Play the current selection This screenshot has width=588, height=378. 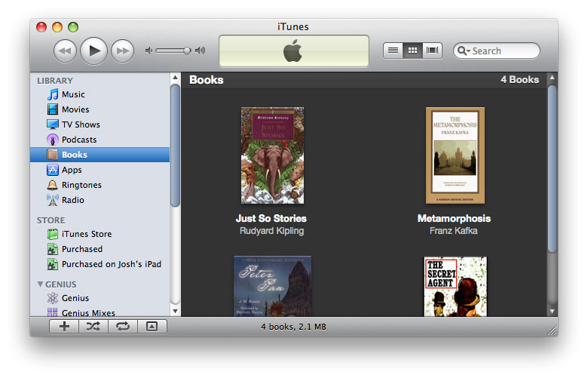(93, 51)
